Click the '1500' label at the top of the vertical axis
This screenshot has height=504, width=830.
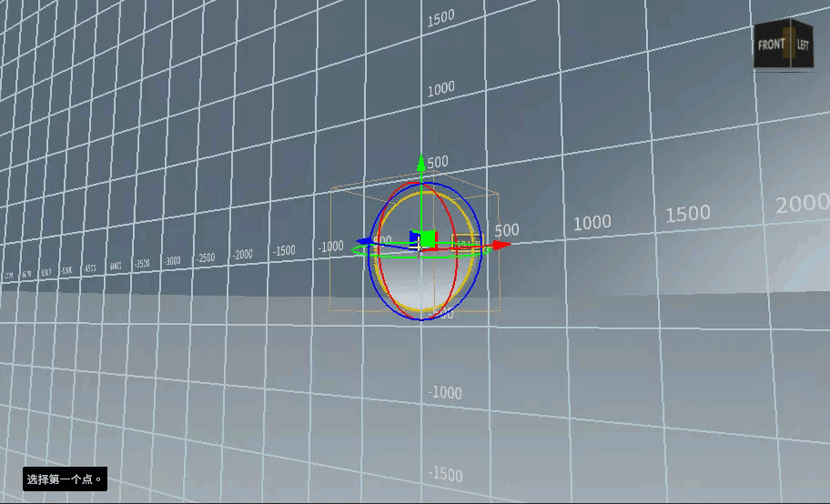[440, 18]
